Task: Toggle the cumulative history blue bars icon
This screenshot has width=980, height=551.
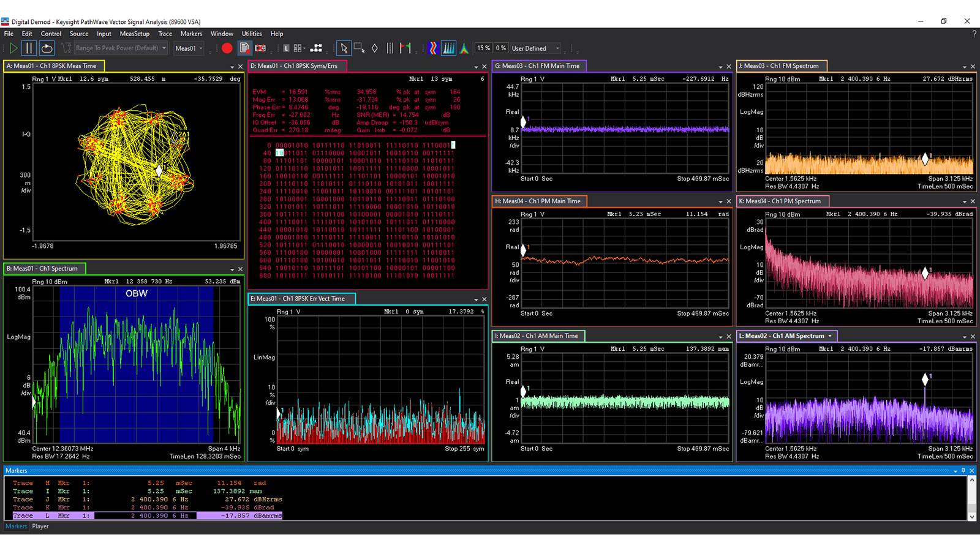Action: click(x=448, y=48)
